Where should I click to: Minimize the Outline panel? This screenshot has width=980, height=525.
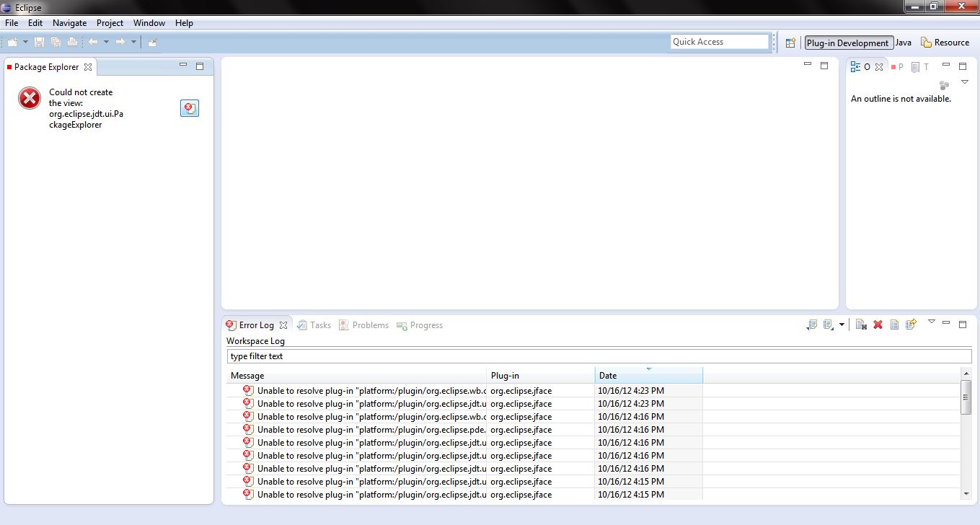coord(946,66)
